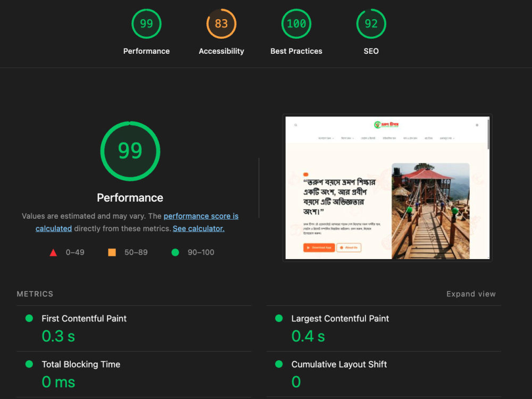The image size is (532, 399).
Task: Click the green status dot beside Largest Contentful Paint
Action: pos(279,318)
